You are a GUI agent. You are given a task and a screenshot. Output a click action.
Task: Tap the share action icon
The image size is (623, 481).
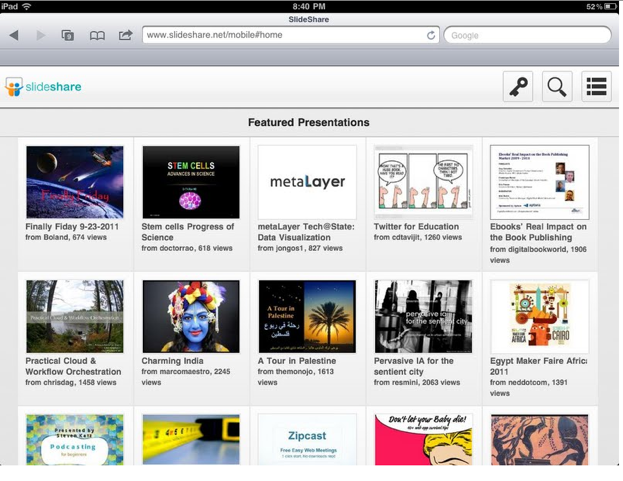126,35
